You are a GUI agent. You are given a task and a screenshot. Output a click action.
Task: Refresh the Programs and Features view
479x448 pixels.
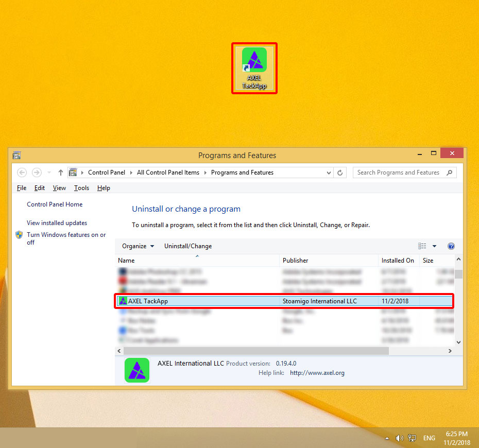point(340,173)
